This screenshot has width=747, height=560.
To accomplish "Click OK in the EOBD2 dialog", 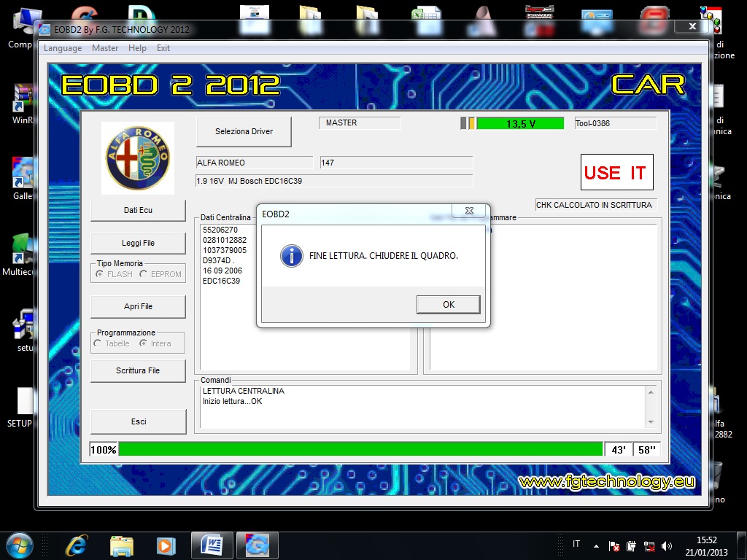I will [x=449, y=305].
